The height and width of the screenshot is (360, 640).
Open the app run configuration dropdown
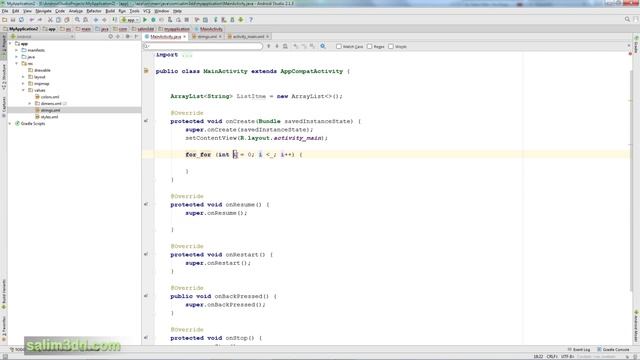(x=130, y=20)
